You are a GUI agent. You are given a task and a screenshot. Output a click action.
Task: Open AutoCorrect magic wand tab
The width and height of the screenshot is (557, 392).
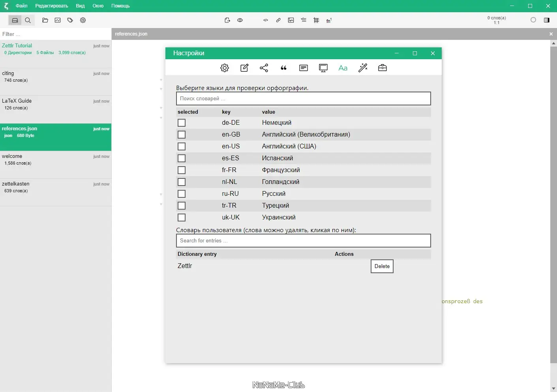(x=363, y=68)
